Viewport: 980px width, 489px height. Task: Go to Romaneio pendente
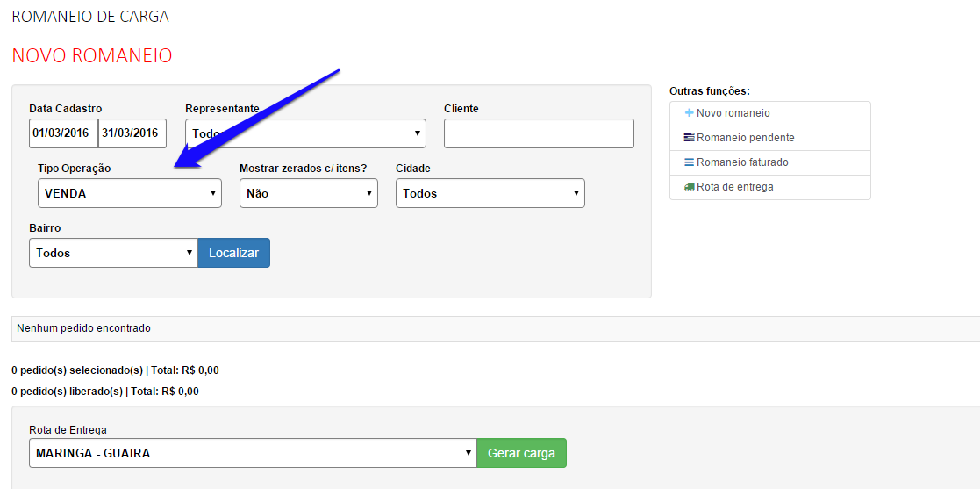point(745,138)
